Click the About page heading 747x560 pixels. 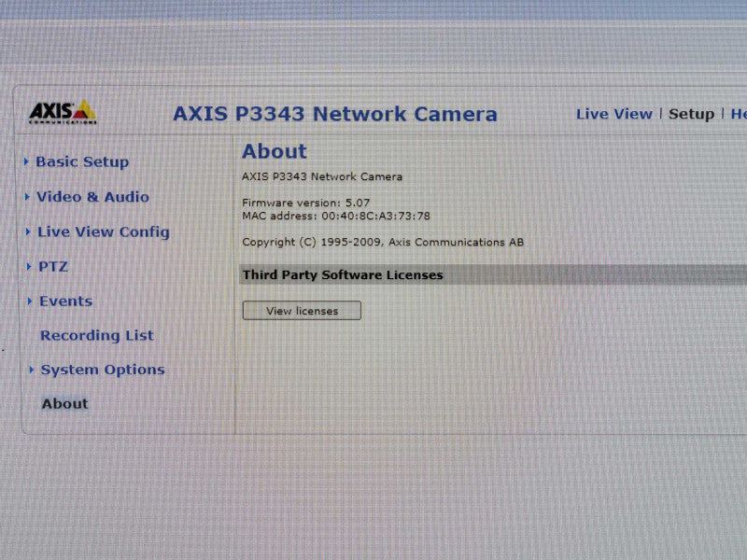coord(275,151)
